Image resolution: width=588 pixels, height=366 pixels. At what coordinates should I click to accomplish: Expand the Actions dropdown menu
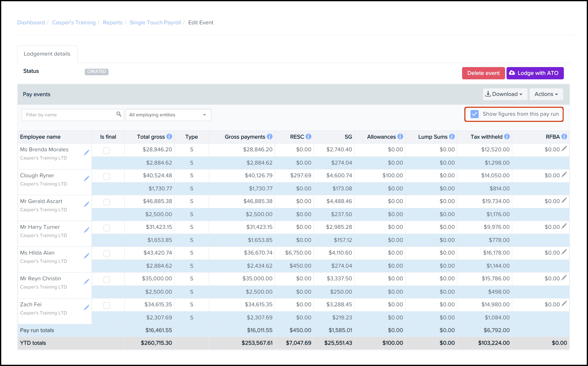point(546,94)
